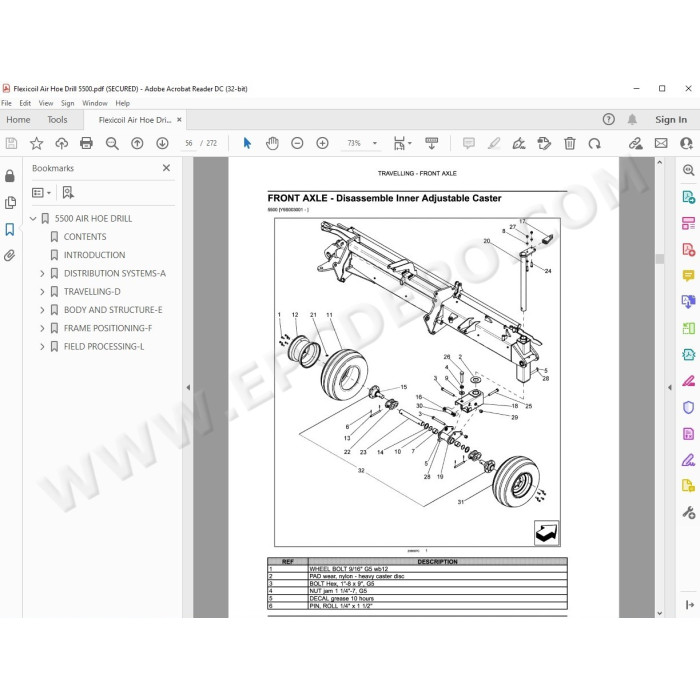This screenshot has height=700, width=700.
Task: Click the return arrow in diagram
Action: click(x=546, y=533)
